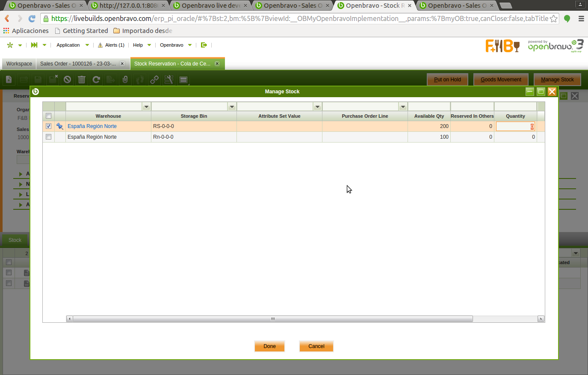588x375 pixels.
Task: Switch to the Workspace tab
Action: pos(19,64)
